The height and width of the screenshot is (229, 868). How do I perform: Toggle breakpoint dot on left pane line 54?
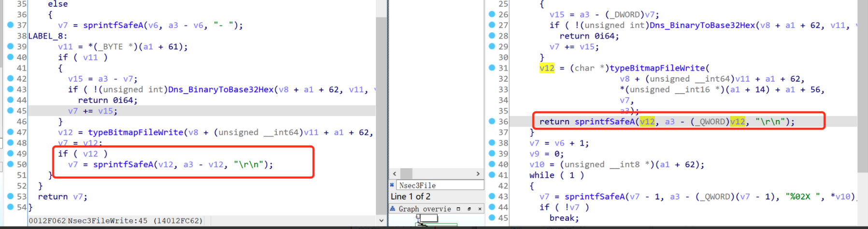tap(10, 207)
